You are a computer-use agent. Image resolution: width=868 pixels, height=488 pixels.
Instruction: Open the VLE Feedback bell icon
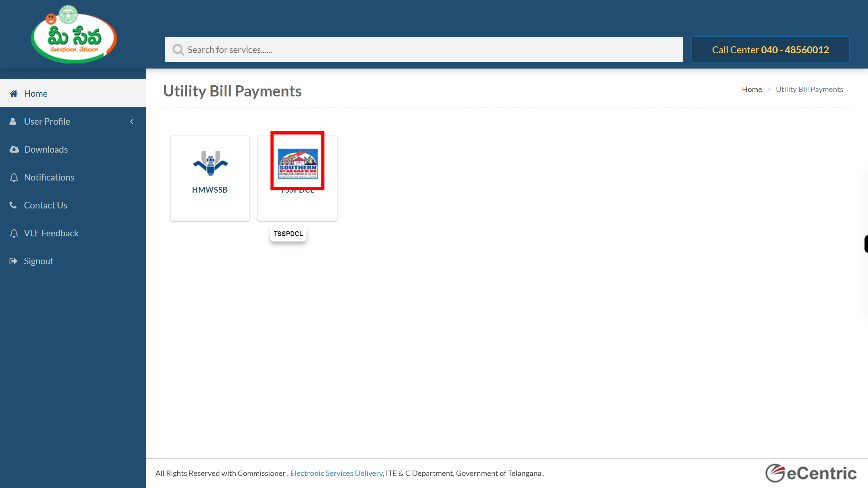(14, 233)
